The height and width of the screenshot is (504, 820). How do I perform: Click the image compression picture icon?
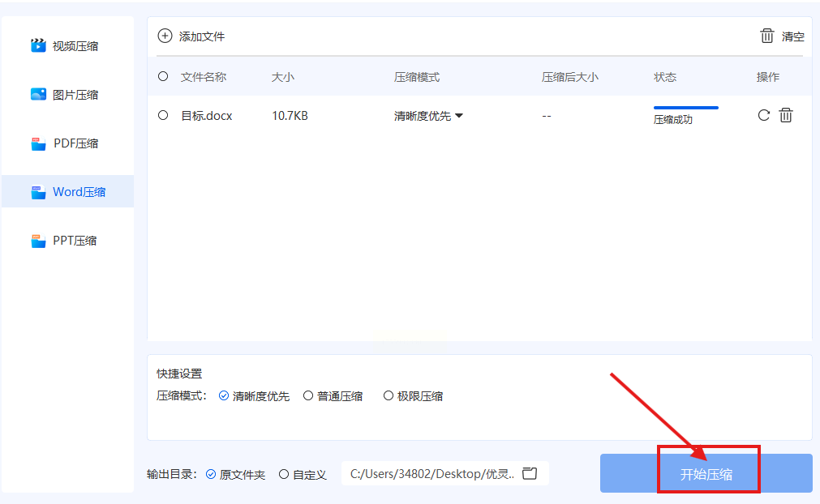point(38,95)
